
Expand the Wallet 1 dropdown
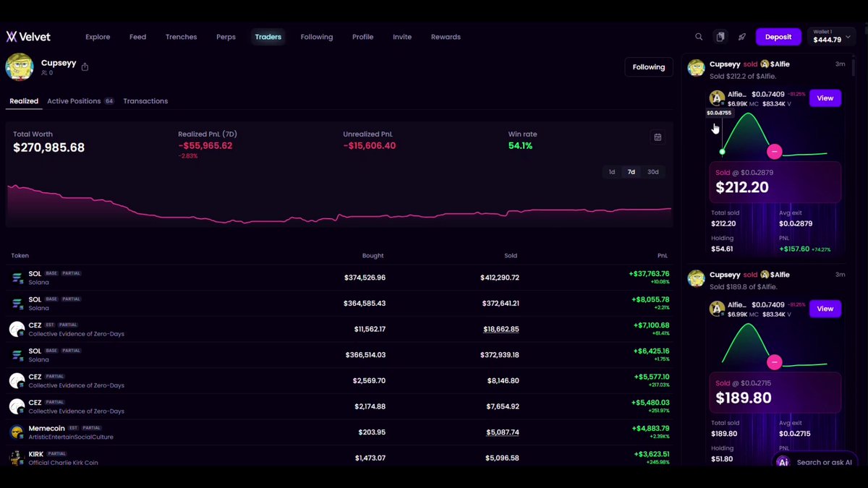(x=831, y=36)
